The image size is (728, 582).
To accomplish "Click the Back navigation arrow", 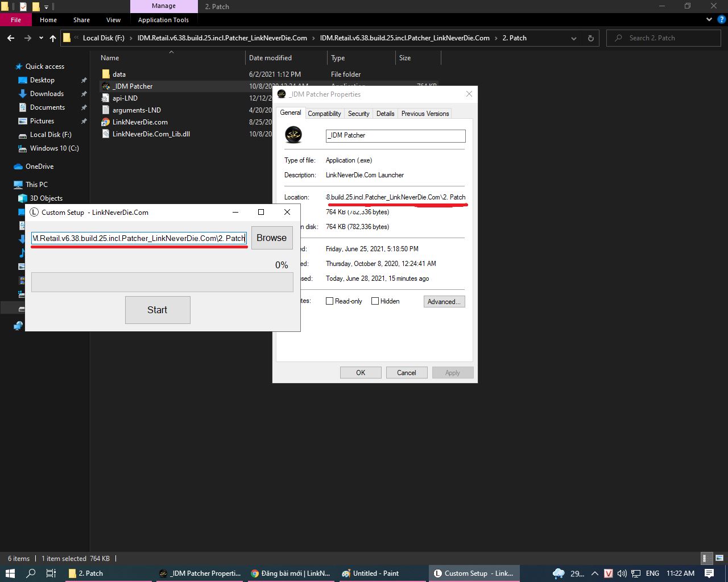I will [11, 38].
